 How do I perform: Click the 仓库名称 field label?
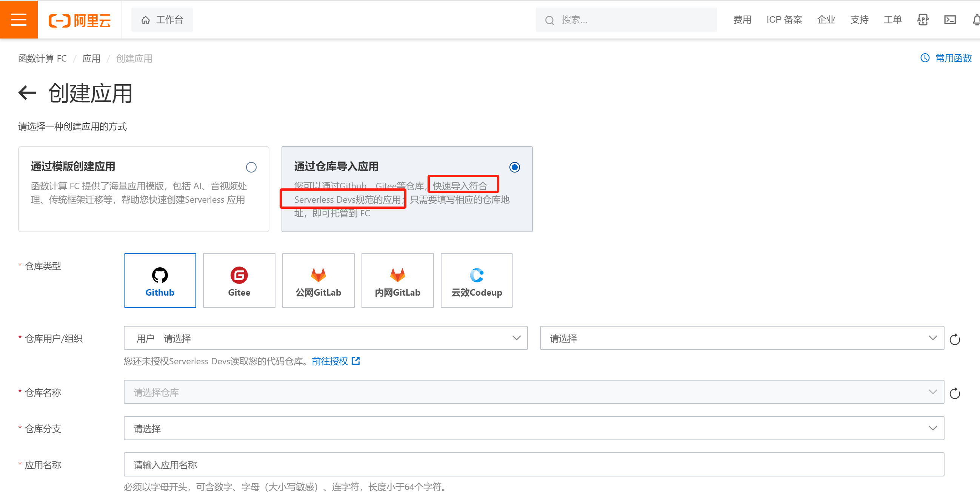[x=43, y=393]
